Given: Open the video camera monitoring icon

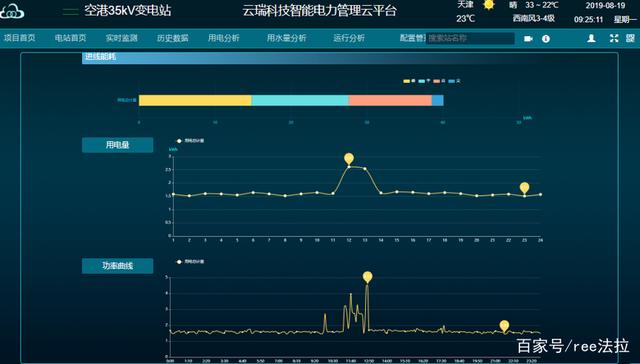Looking at the screenshot, I should (528, 39).
